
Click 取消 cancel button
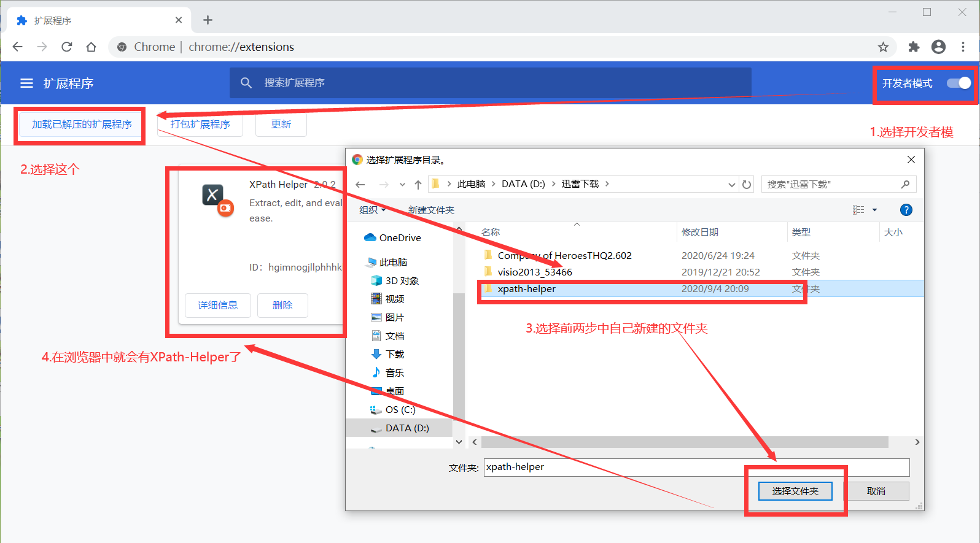(x=876, y=491)
